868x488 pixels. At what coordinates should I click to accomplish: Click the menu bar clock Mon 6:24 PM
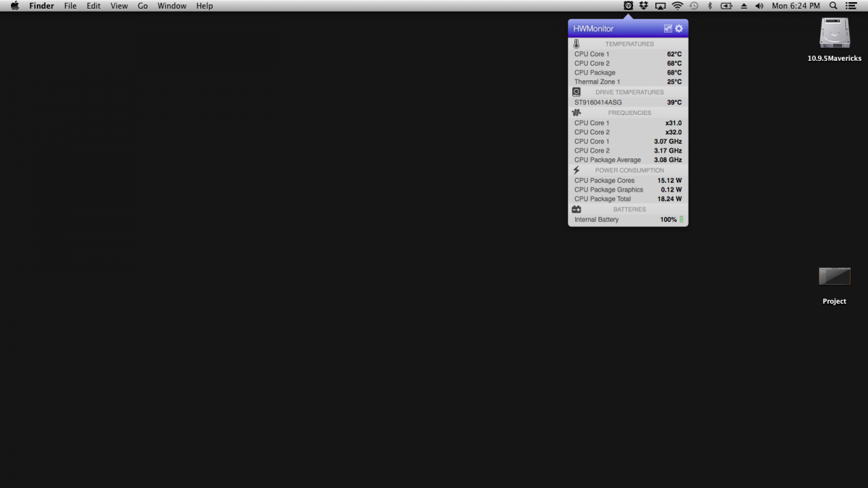796,6
